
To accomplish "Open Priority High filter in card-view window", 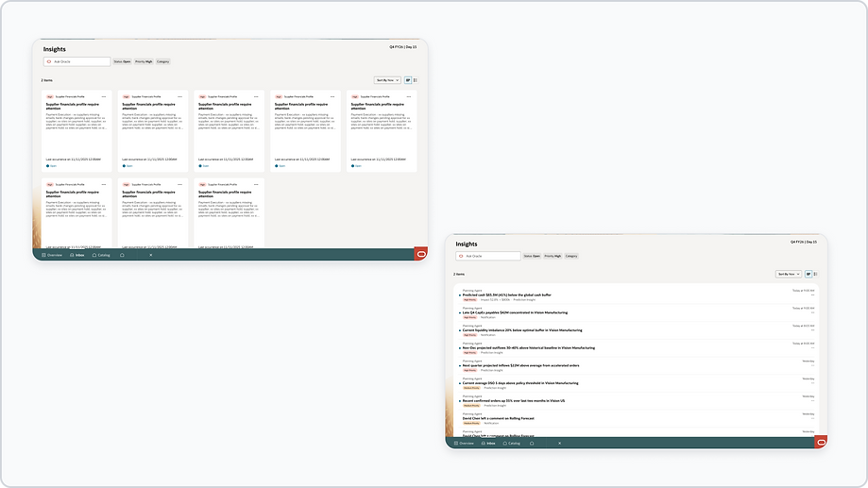I will click(x=144, y=62).
